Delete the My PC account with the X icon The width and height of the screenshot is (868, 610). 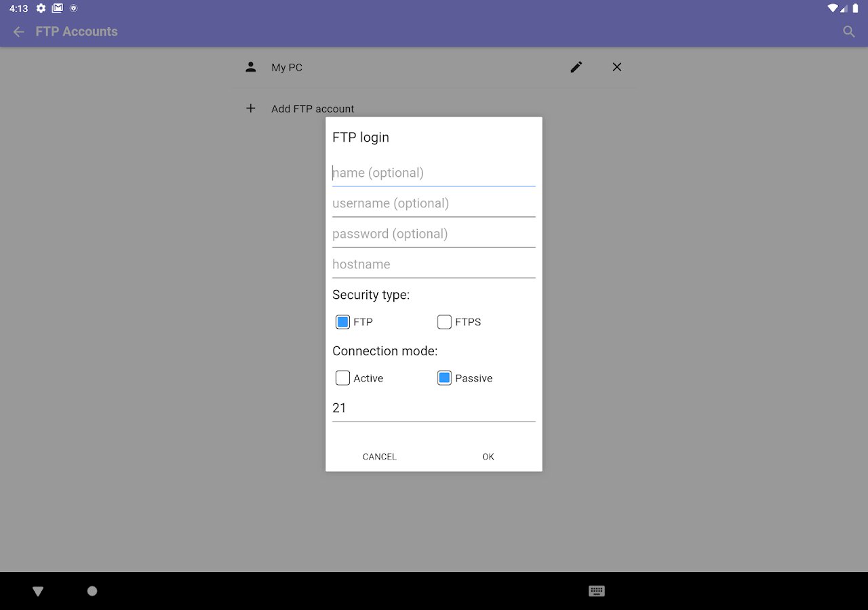617,67
